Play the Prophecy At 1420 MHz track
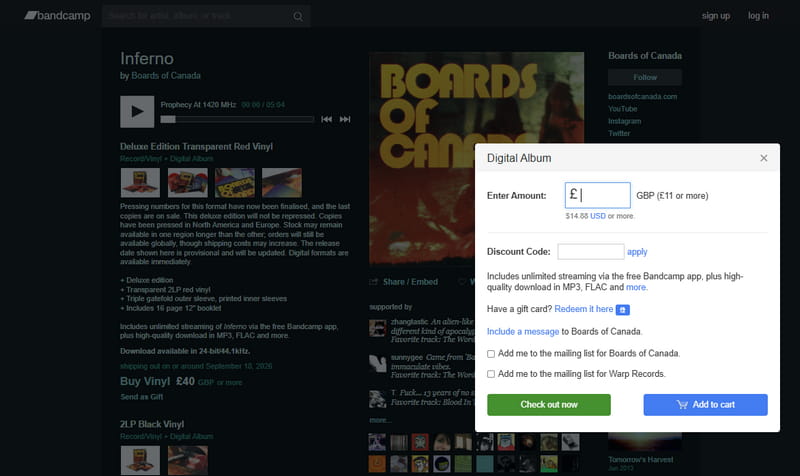Viewport: 800px width, 476px height. pos(137,111)
